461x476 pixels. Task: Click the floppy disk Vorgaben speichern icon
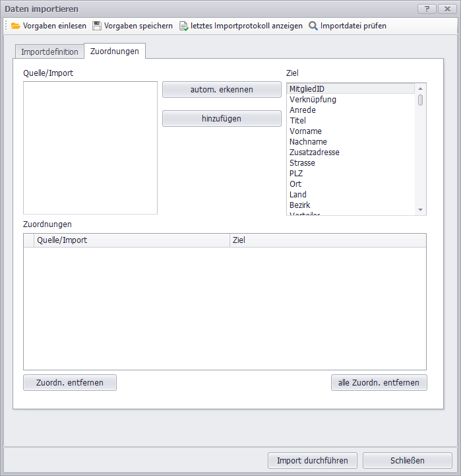coord(97,26)
